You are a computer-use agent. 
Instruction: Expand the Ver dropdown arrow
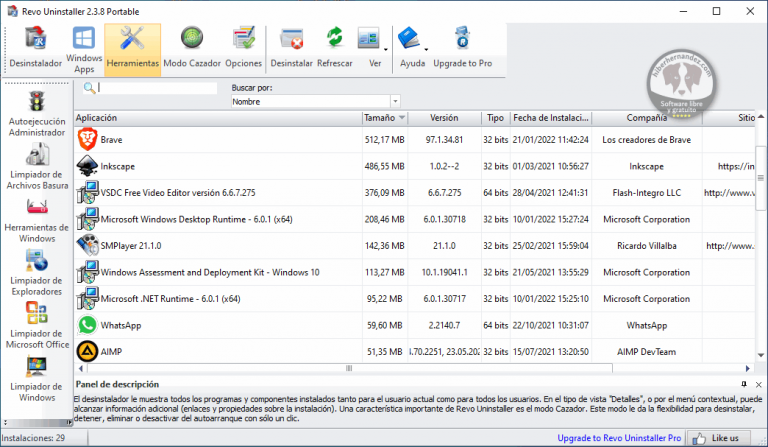(386, 49)
